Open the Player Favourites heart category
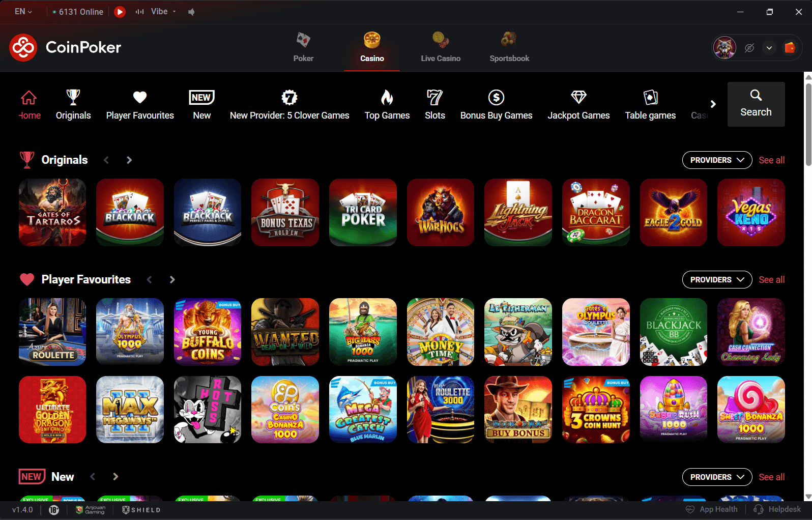 [140, 105]
